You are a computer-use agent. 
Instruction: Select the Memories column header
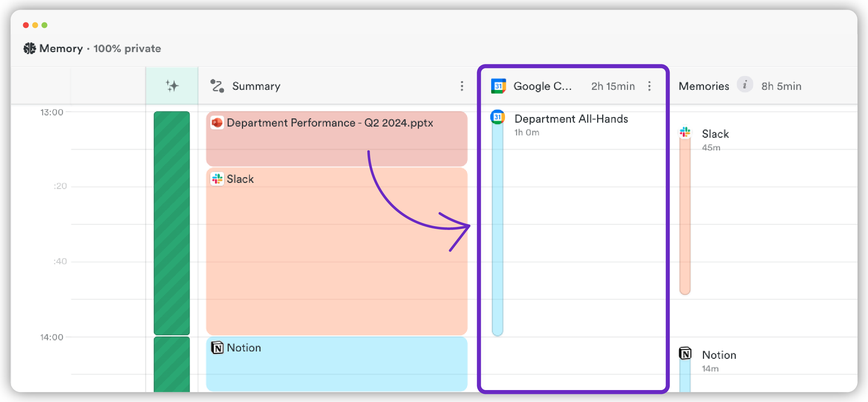click(x=703, y=86)
